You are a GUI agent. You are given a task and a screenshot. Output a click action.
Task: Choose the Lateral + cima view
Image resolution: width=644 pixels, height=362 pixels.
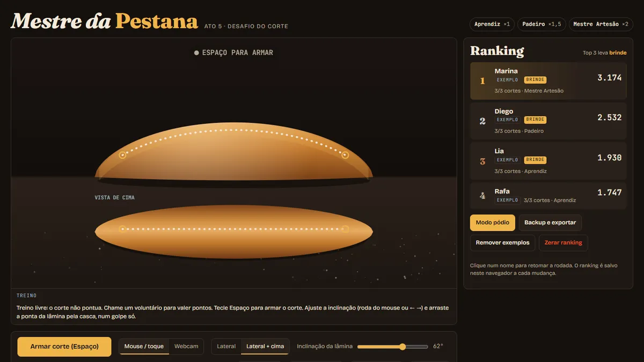point(265,346)
